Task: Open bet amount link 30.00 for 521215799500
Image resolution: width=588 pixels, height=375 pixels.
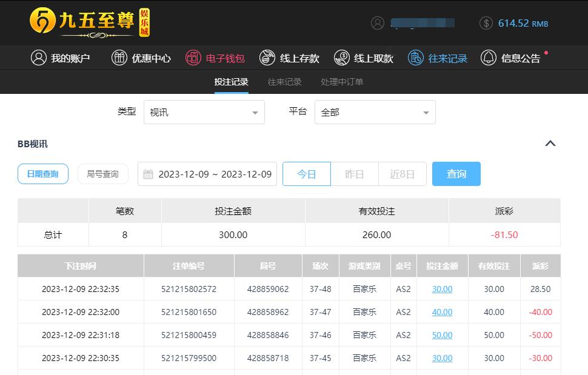Action: [x=442, y=358]
